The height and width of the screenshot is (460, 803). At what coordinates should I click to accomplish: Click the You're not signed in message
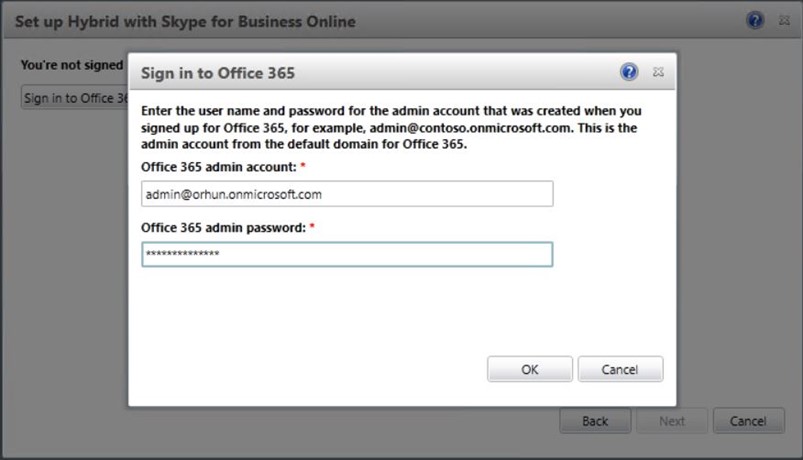pos(72,65)
